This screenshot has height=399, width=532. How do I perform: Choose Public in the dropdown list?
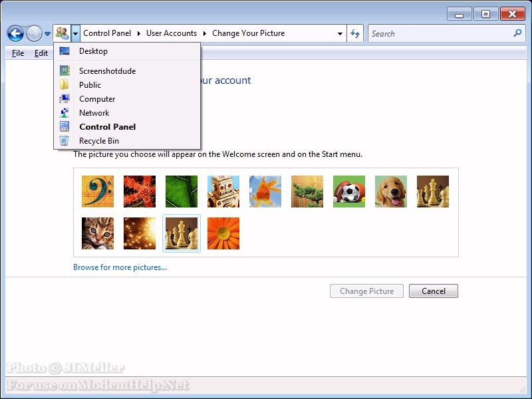click(x=127, y=85)
